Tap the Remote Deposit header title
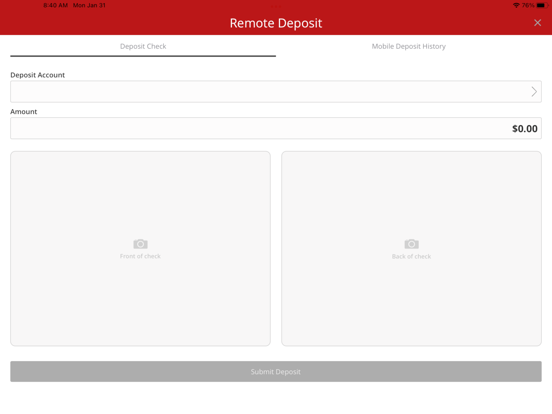The width and height of the screenshot is (552, 414). point(276,23)
